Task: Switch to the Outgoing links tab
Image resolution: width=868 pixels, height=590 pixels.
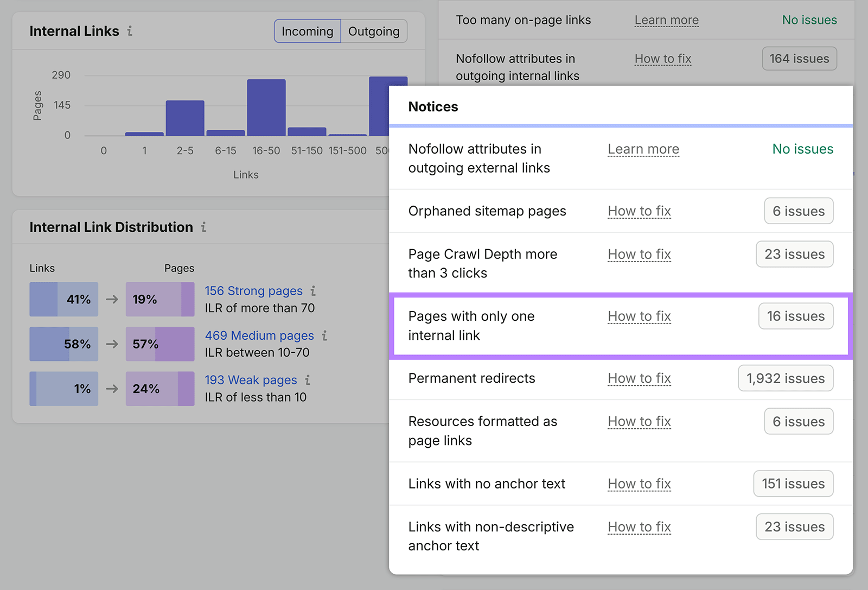Action: (x=374, y=31)
